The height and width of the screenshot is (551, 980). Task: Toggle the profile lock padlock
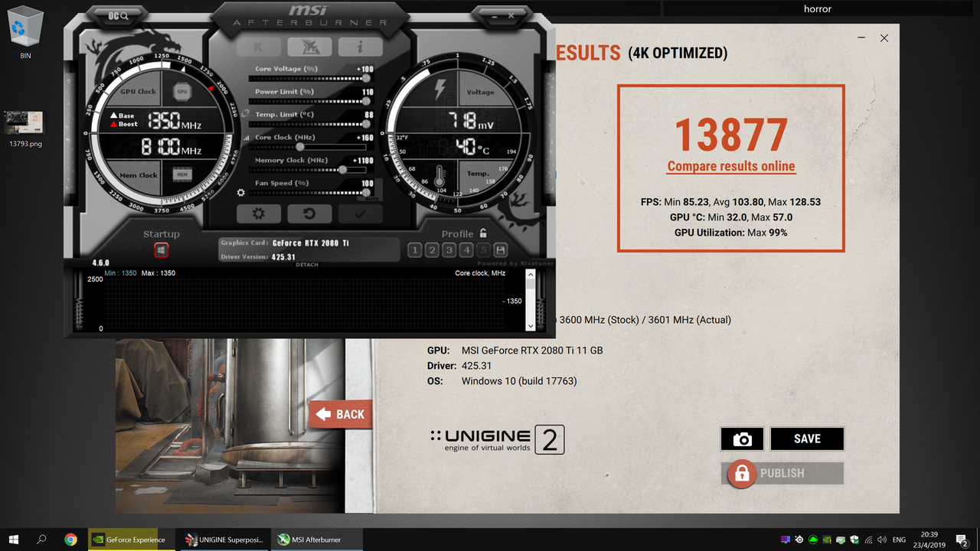pyautogui.click(x=483, y=233)
